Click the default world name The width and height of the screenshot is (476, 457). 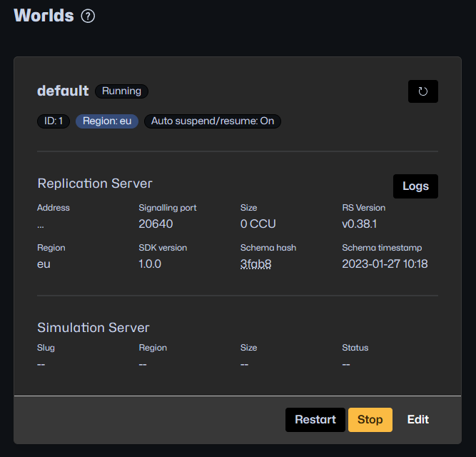[63, 91]
